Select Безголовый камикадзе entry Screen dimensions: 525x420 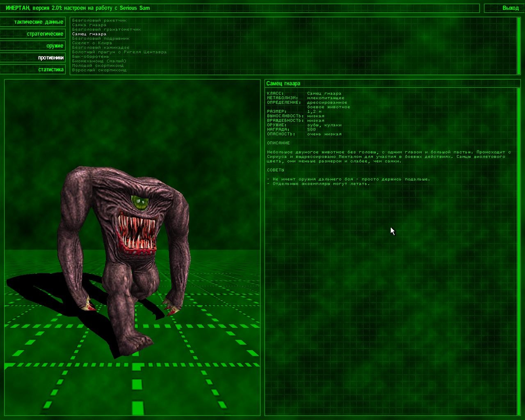100,47
